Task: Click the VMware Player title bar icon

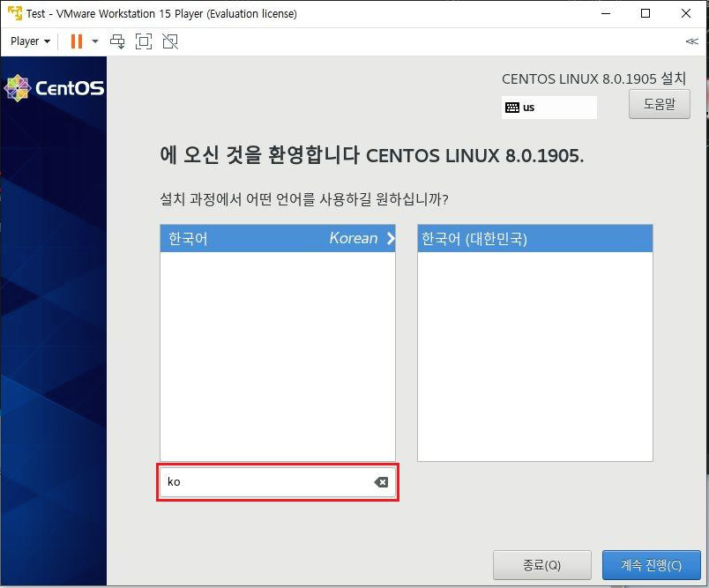Action: click(14, 13)
